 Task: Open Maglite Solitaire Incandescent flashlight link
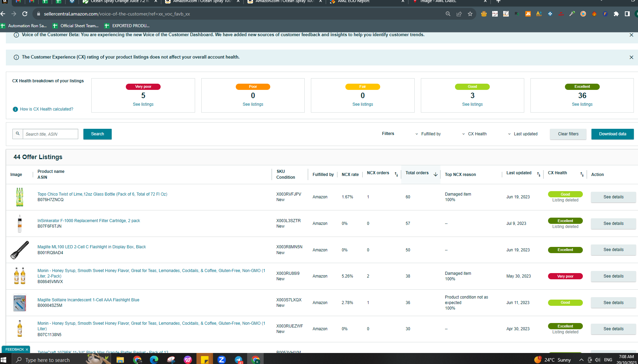pos(88,300)
